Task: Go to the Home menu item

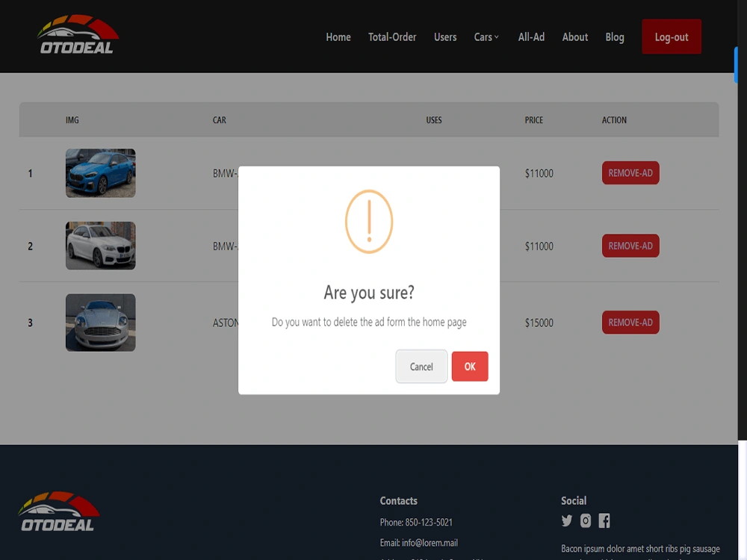Action: point(338,37)
